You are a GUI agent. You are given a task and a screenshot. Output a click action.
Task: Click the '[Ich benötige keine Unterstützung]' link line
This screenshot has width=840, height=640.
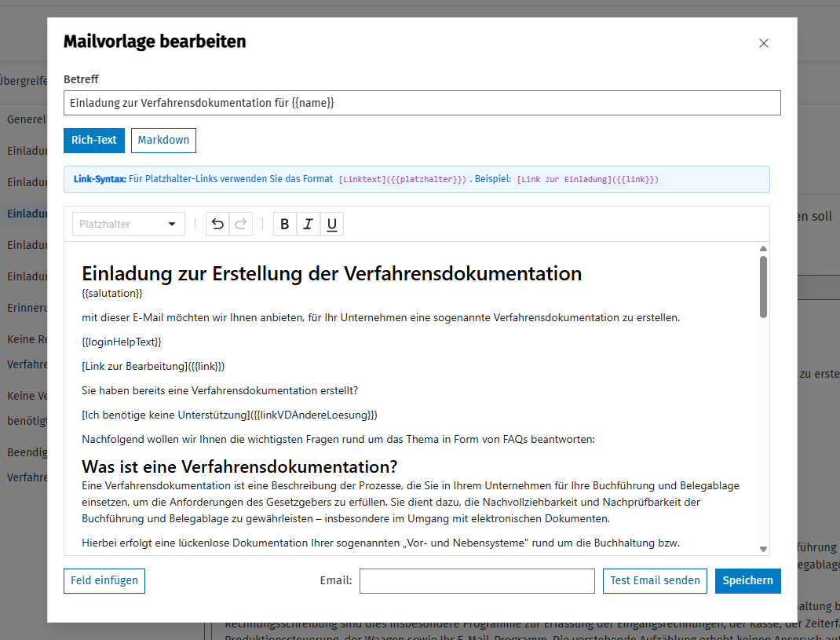tap(230, 415)
